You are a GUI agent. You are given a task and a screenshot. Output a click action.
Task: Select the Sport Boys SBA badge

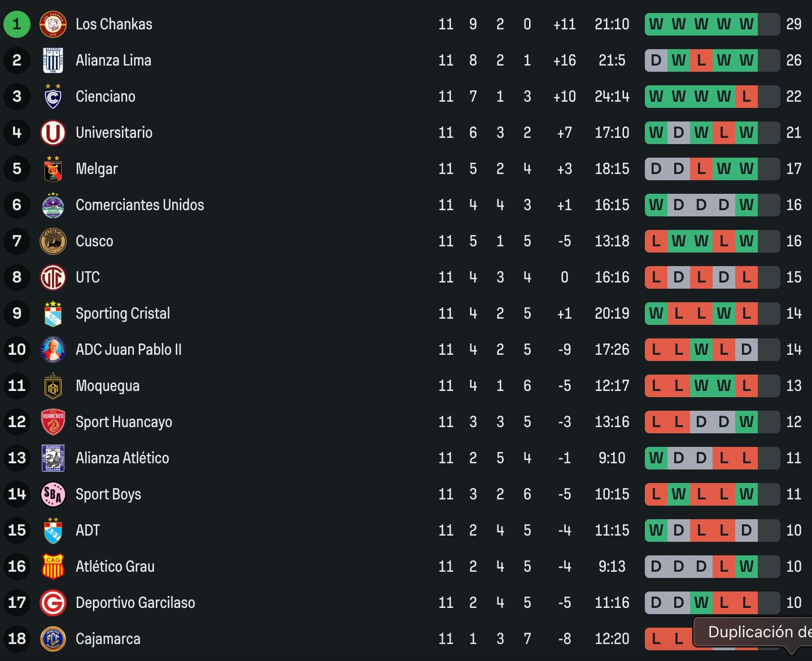click(x=53, y=494)
